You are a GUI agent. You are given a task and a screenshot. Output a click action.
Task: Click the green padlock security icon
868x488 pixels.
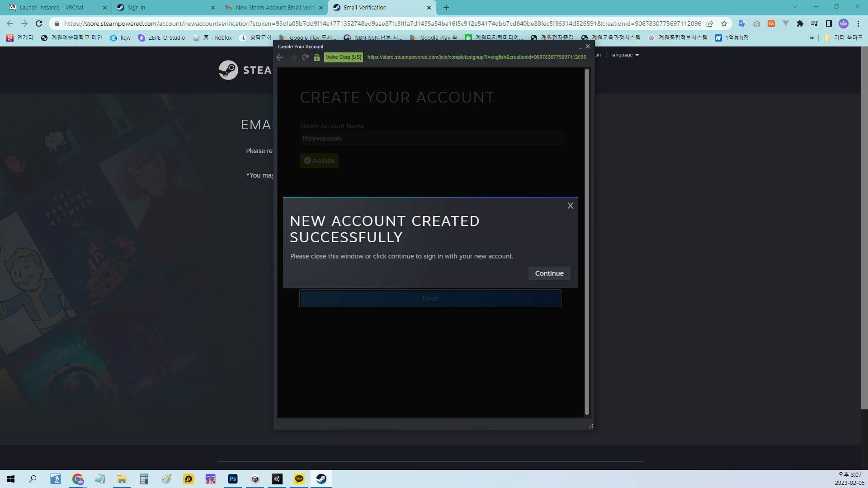pyautogui.click(x=317, y=57)
